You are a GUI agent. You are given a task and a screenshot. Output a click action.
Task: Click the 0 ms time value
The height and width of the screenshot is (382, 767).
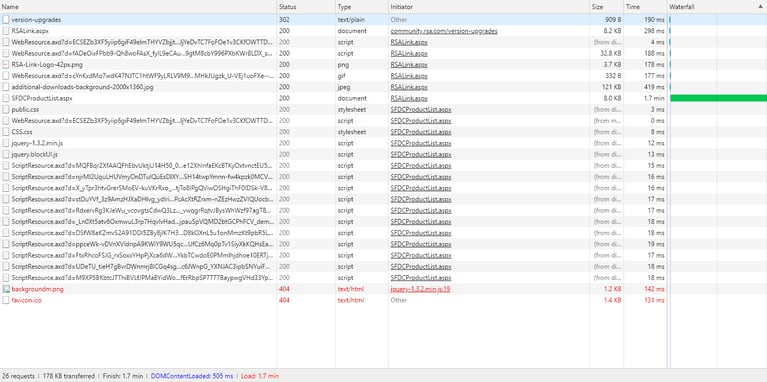658,121
